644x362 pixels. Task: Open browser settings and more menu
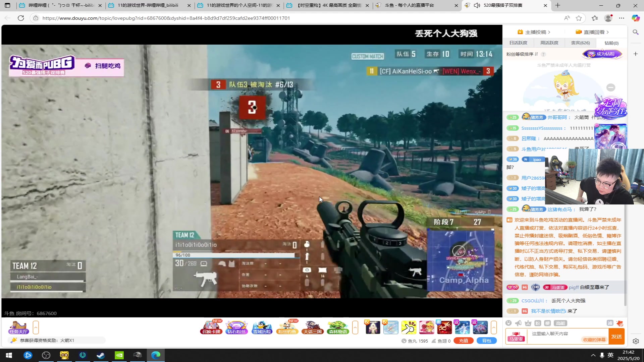coord(622,18)
